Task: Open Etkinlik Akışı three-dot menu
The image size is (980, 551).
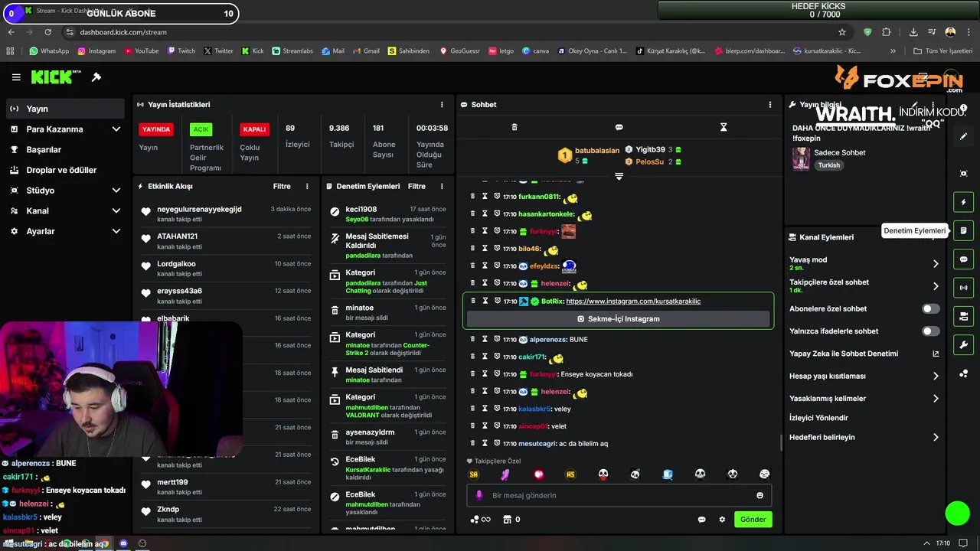Action: click(x=307, y=187)
